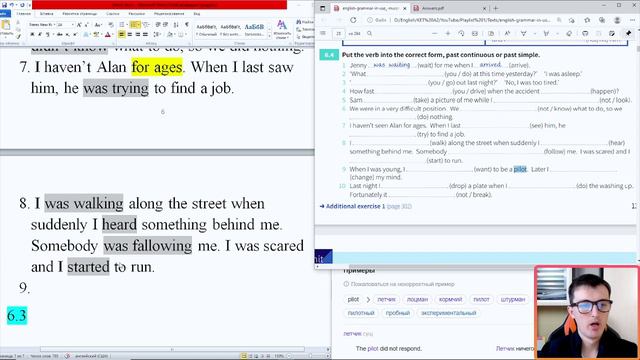Pin the PDF toolbar
Viewport: 640px width, 360px height.
628,33
